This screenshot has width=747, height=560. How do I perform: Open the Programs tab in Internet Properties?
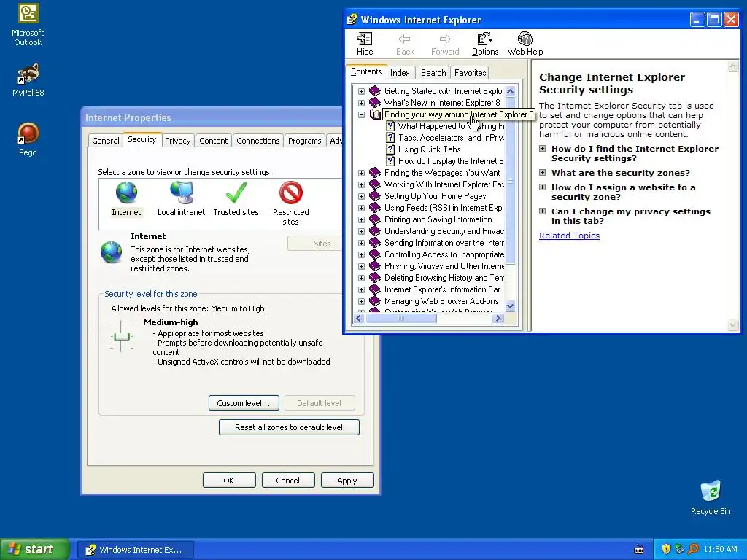tap(304, 141)
